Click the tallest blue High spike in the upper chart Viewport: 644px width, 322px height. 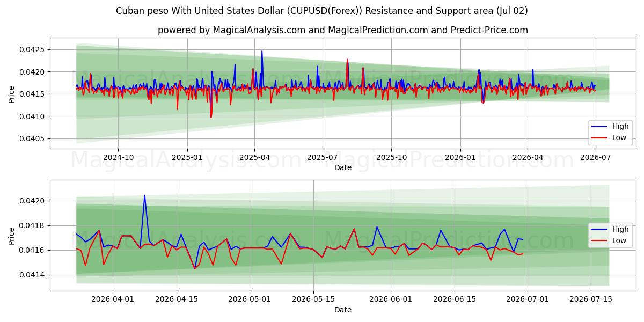[x=262, y=52]
